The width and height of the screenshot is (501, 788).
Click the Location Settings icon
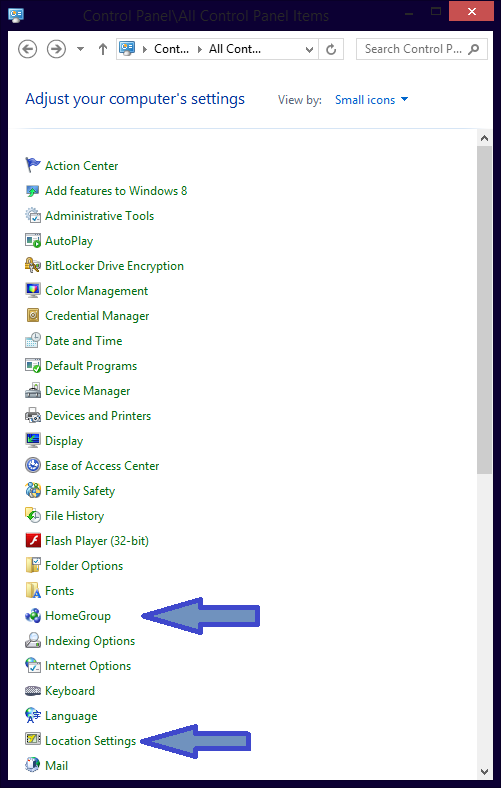pos(33,741)
